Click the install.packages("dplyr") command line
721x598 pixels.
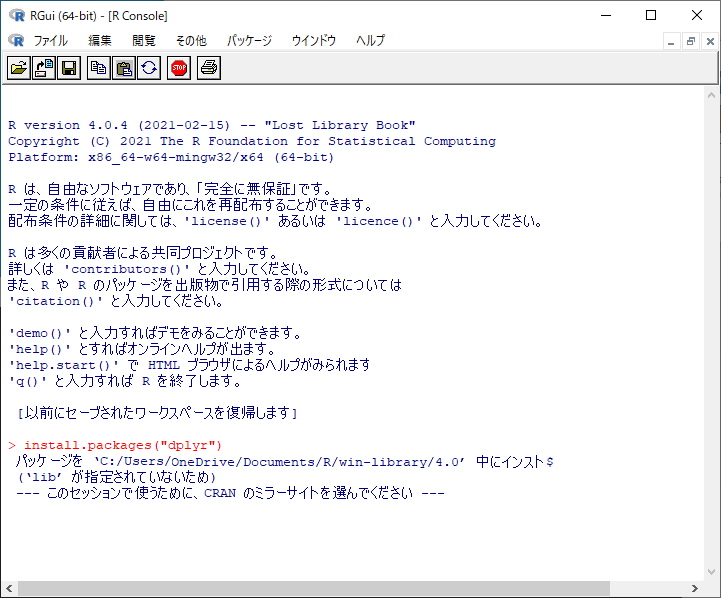click(x=115, y=445)
